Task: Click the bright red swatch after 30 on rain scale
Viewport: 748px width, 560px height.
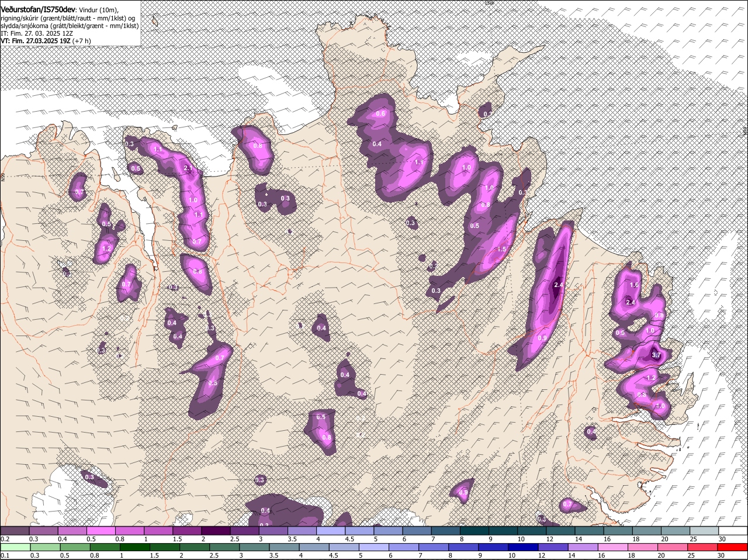Action: pyautogui.click(x=733, y=548)
